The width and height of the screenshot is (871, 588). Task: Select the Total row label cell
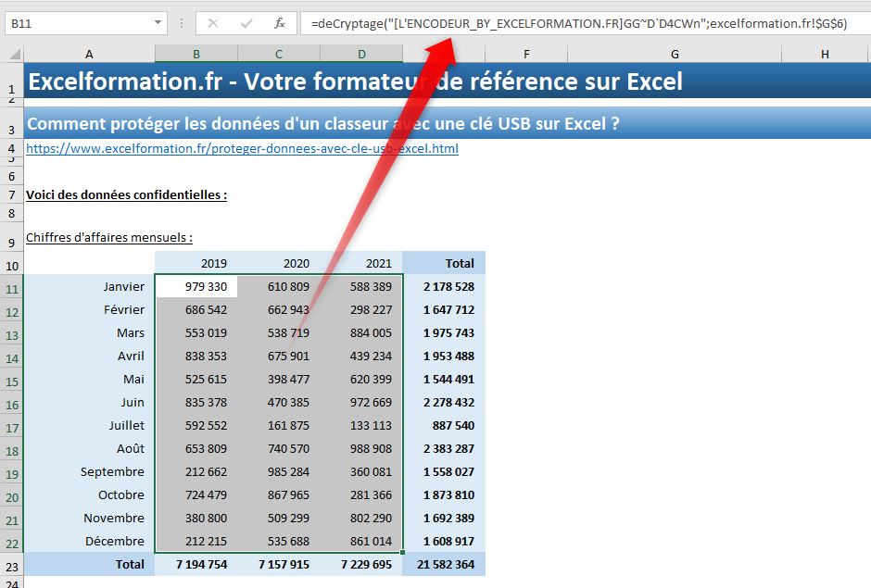point(89,564)
